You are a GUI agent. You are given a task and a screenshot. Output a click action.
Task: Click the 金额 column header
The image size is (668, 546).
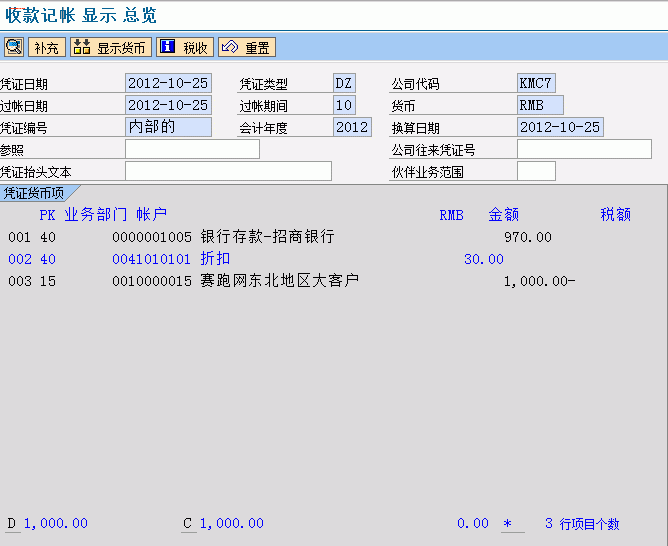coord(504,215)
